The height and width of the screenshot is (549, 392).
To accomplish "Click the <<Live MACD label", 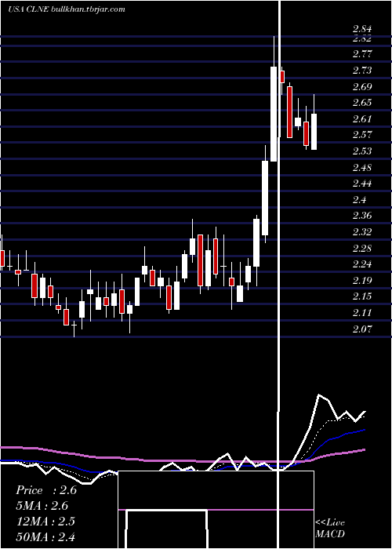I will (330, 529).
